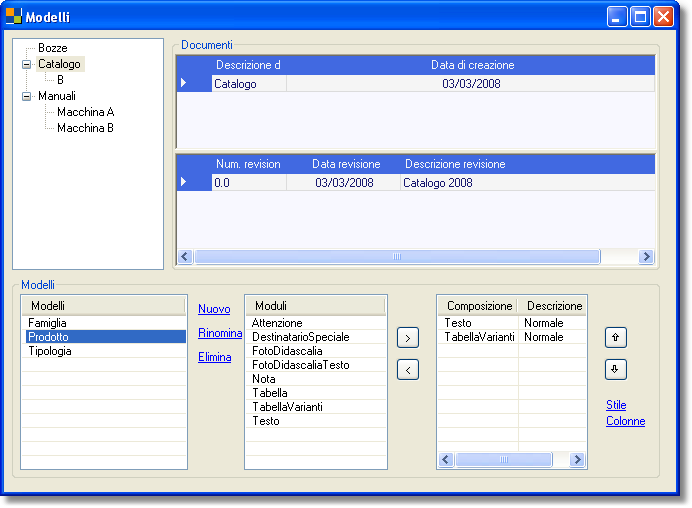Sort by Descrizione d column header
Image resolution: width=692 pixels, height=508 pixels.
point(248,65)
